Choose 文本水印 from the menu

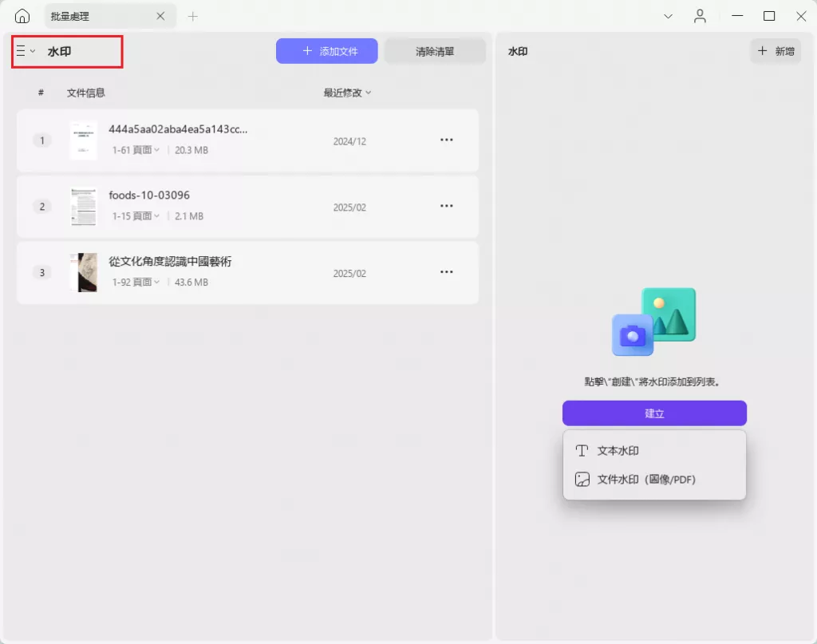(x=654, y=451)
